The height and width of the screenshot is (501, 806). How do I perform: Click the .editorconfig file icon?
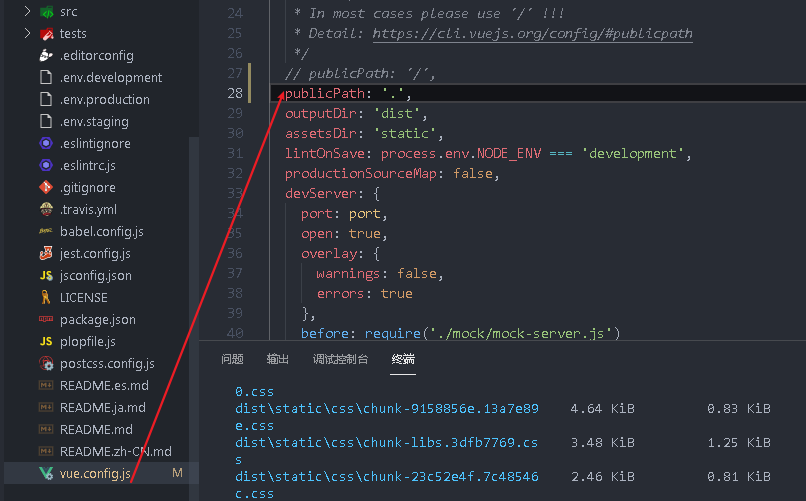click(x=46, y=55)
